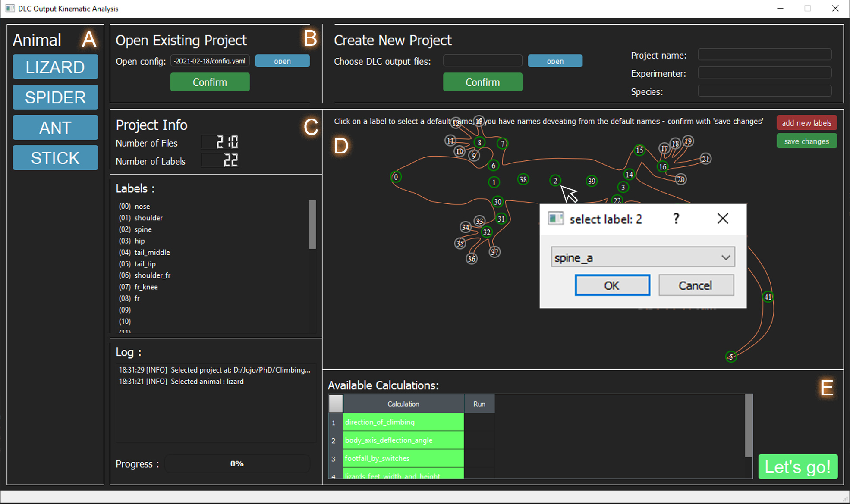This screenshot has height=504, width=850.
Task: Select label marker 16 on hind foot
Action: point(663,166)
